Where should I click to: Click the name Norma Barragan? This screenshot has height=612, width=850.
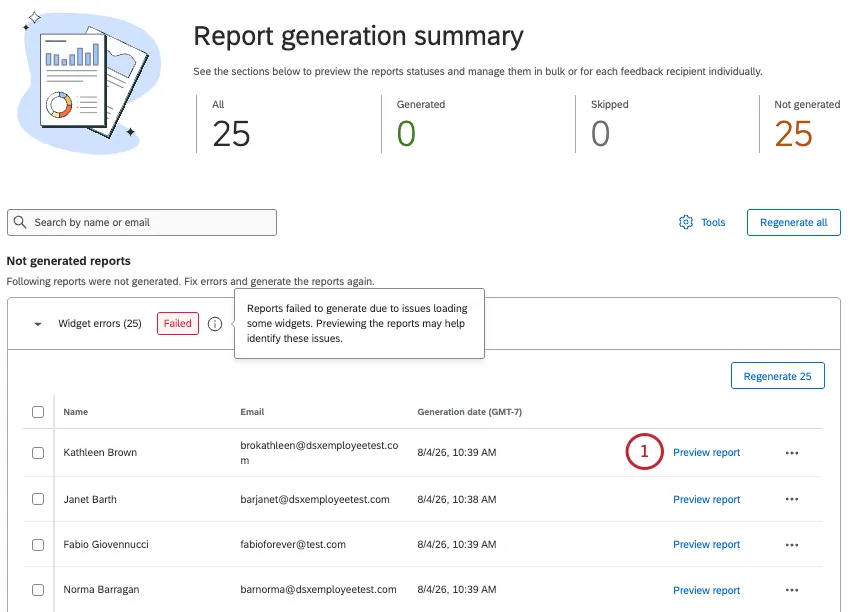click(101, 589)
